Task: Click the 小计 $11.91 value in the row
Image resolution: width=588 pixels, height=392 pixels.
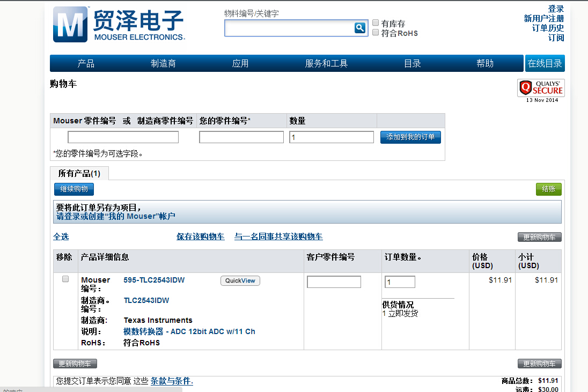Action: [x=546, y=280]
